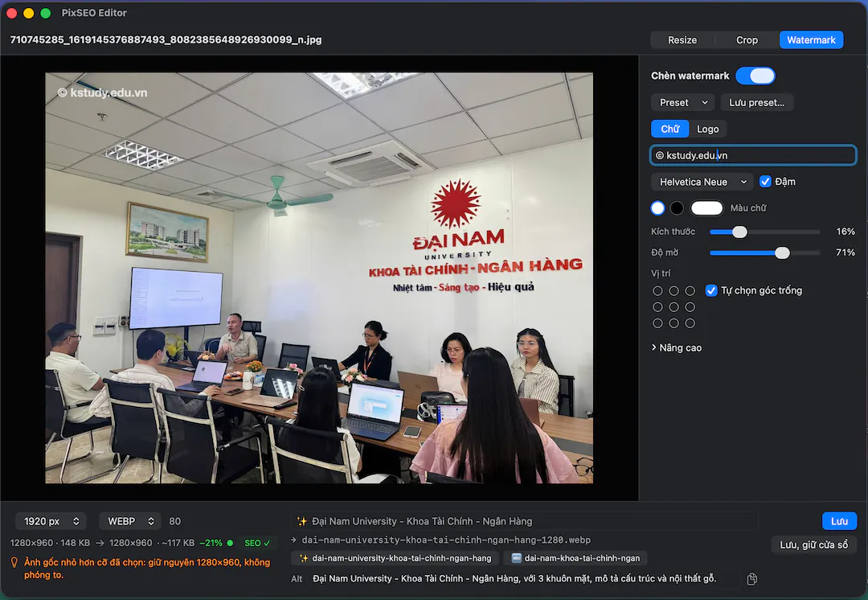Select the bottom-right watermark position
Image resolution: width=868 pixels, height=600 pixels.
[x=690, y=323]
